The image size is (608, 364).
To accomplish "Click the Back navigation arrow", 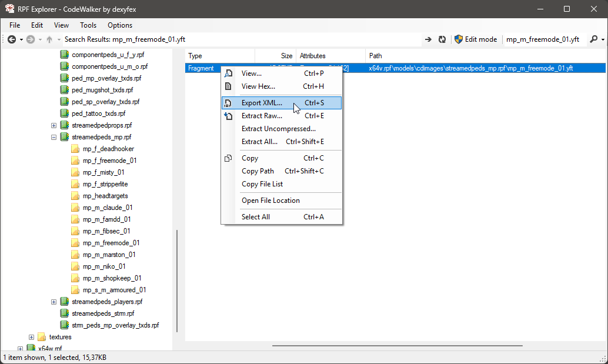I will [11, 39].
